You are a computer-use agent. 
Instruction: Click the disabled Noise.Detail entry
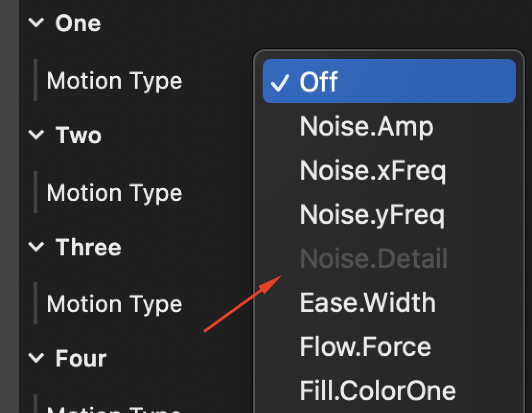coord(373,258)
